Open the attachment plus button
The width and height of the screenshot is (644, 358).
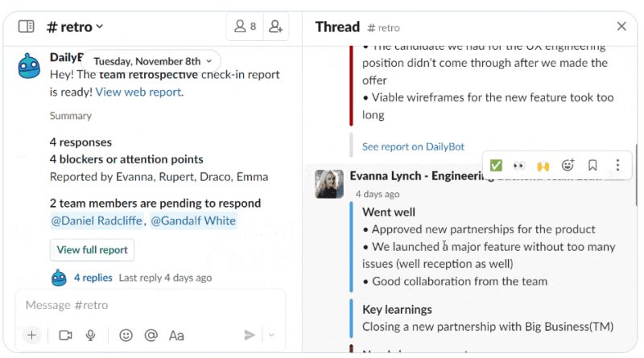(31, 335)
